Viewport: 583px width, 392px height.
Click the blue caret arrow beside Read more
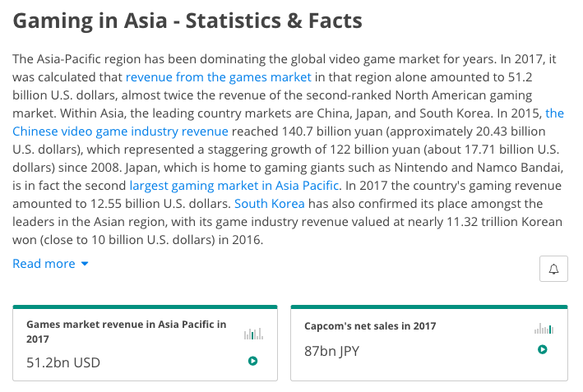tap(85, 264)
